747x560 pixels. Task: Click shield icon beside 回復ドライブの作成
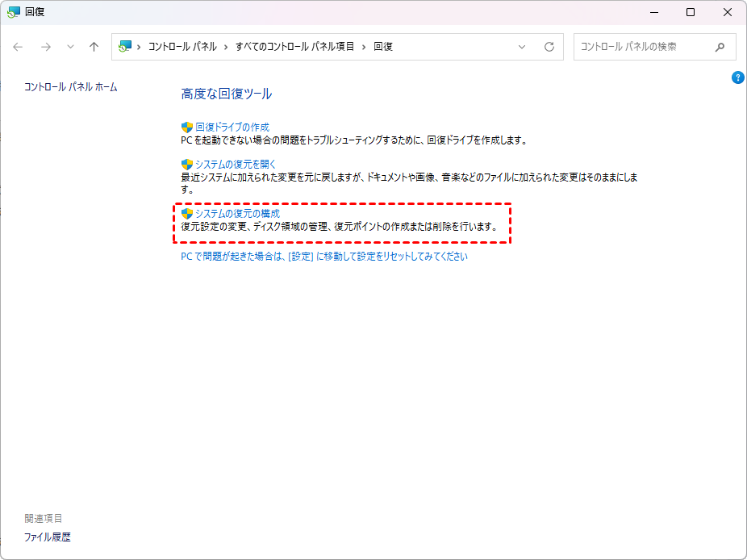[187, 127]
